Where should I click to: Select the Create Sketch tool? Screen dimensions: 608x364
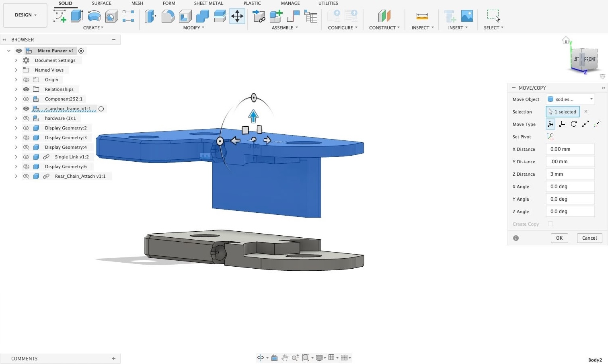point(60,16)
